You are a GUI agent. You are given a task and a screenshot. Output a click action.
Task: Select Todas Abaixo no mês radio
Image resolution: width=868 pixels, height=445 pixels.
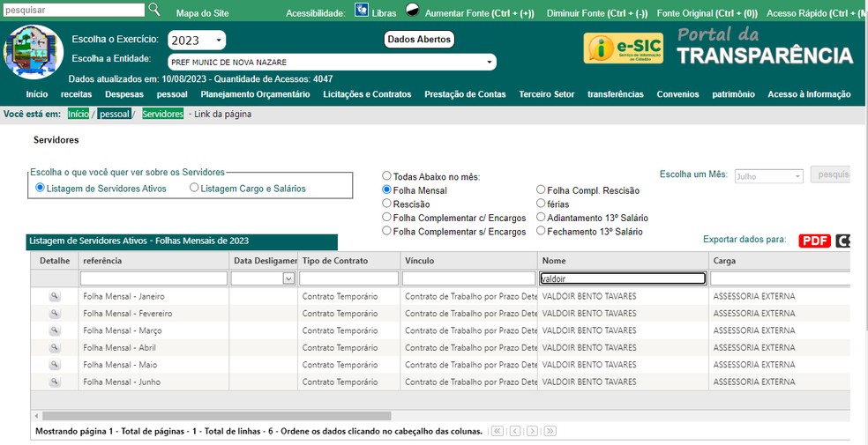click(x=386, y=176)
